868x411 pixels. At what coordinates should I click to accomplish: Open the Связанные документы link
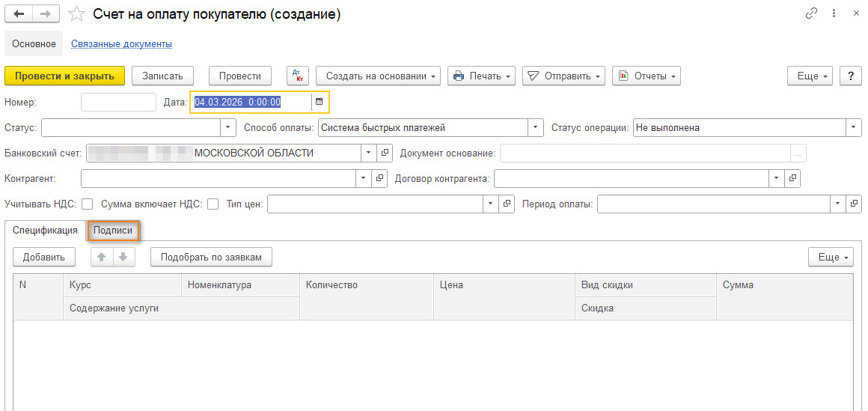(x=122, y=43)
